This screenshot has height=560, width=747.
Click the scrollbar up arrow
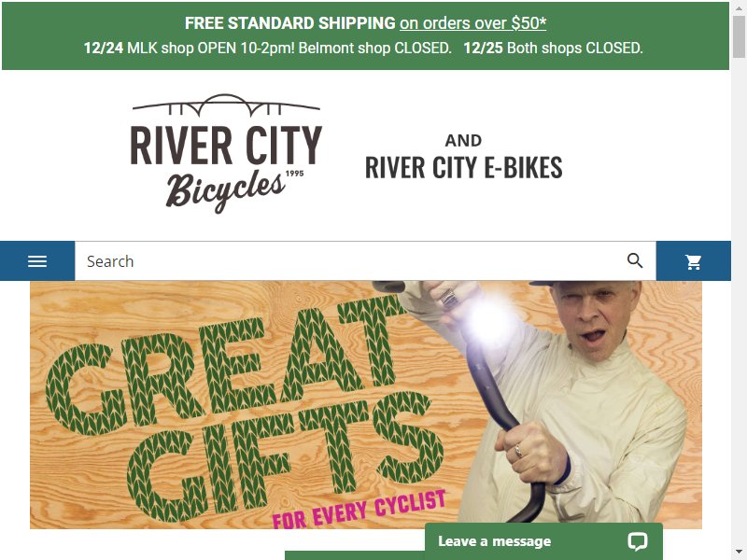tap(739, 7)
